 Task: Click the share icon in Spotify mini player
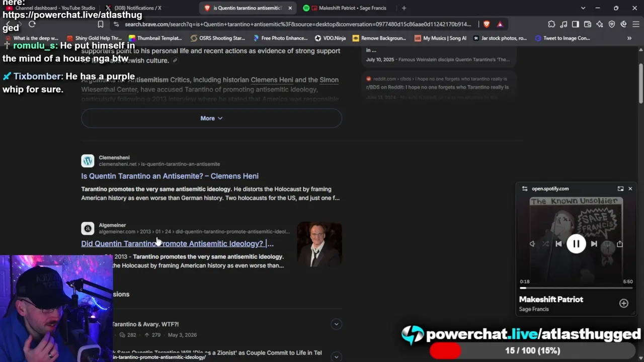point(620,244)
